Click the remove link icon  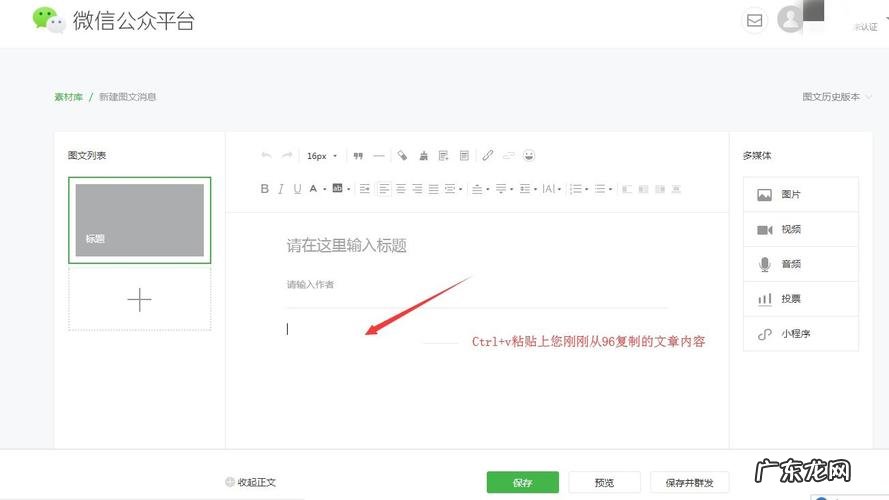pos(509,155)
